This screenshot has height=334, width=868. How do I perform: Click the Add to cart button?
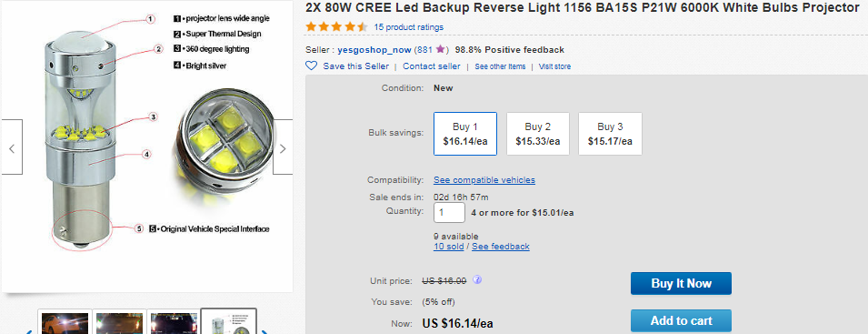681,320
